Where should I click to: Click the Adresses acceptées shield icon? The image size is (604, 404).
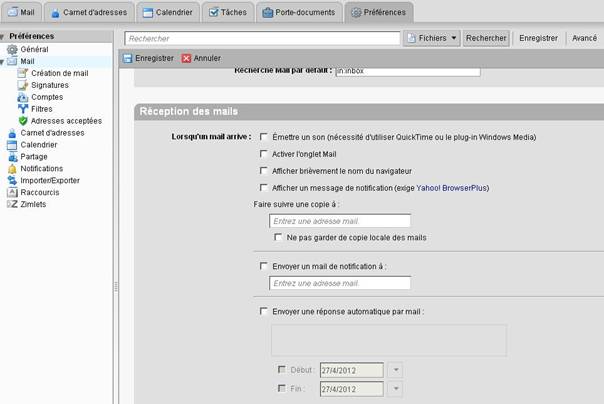[23, 121]
